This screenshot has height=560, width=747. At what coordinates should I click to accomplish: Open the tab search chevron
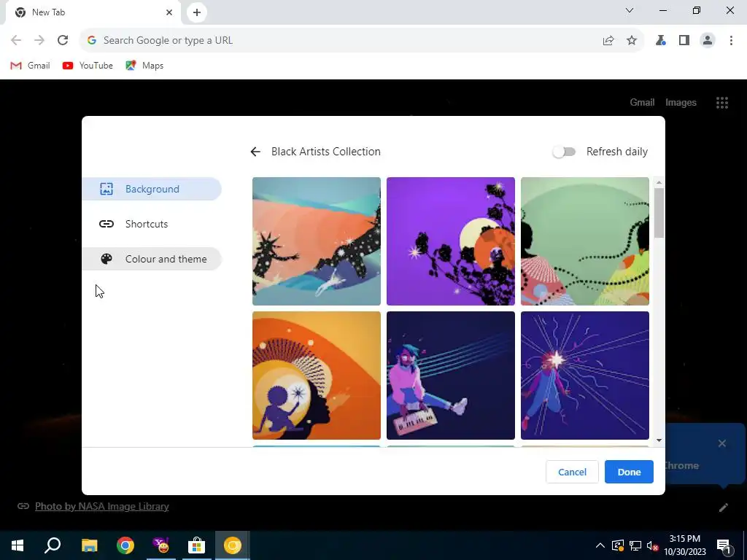point(630,10)
